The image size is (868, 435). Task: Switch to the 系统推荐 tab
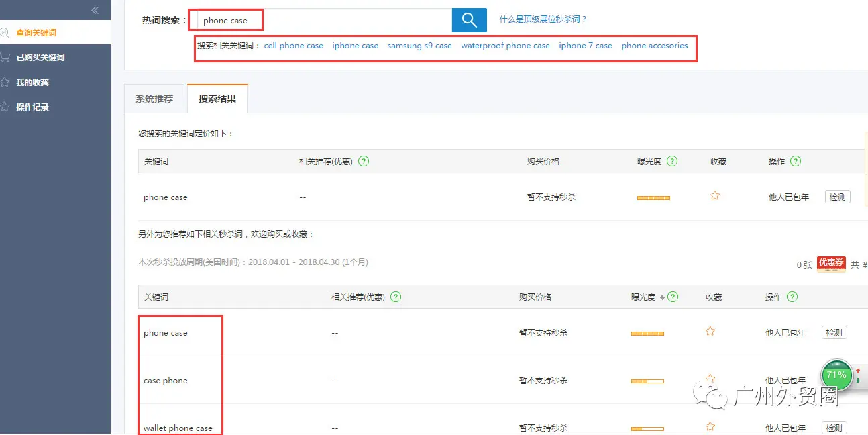point(154,99)
